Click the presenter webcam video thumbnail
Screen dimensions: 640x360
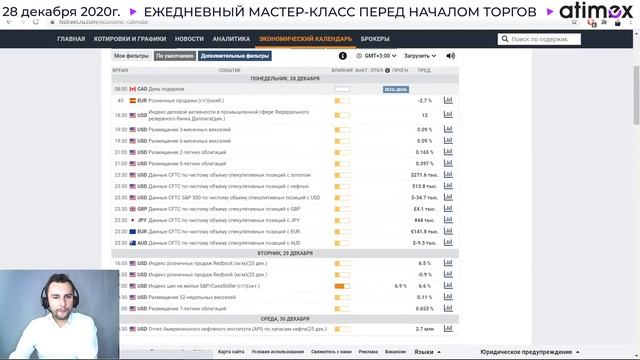59,314
